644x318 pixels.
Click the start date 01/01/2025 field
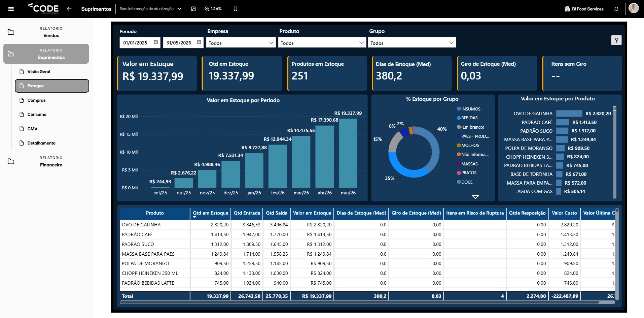[x=135, y=43]
